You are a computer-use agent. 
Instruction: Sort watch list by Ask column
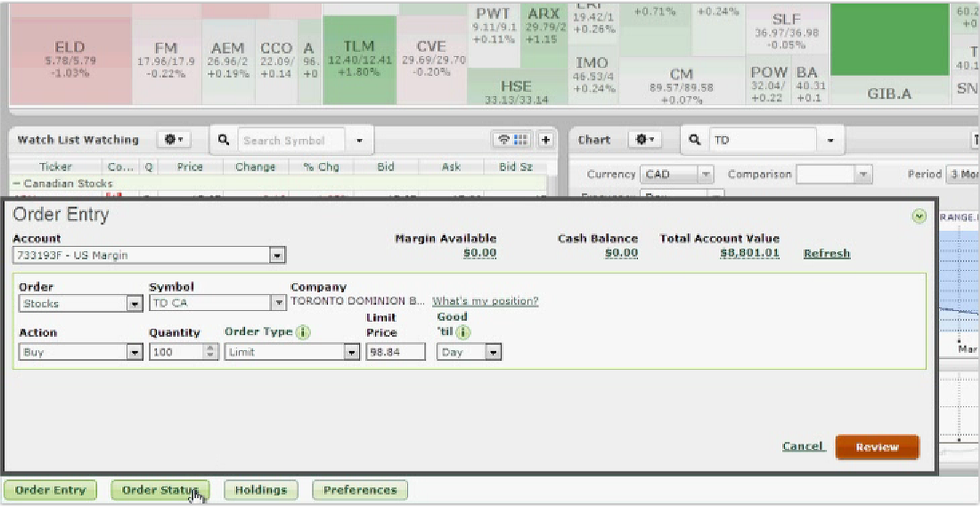tap(451, 167)
